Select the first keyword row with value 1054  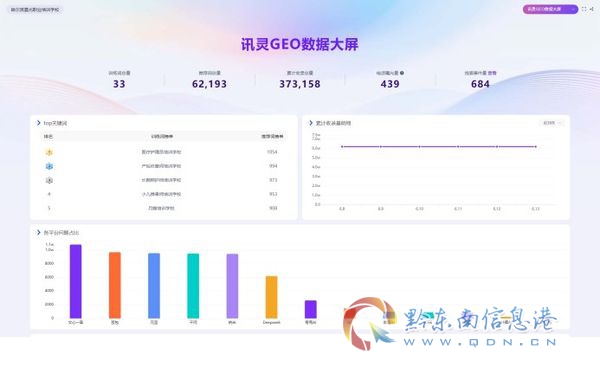pos(164,152)
